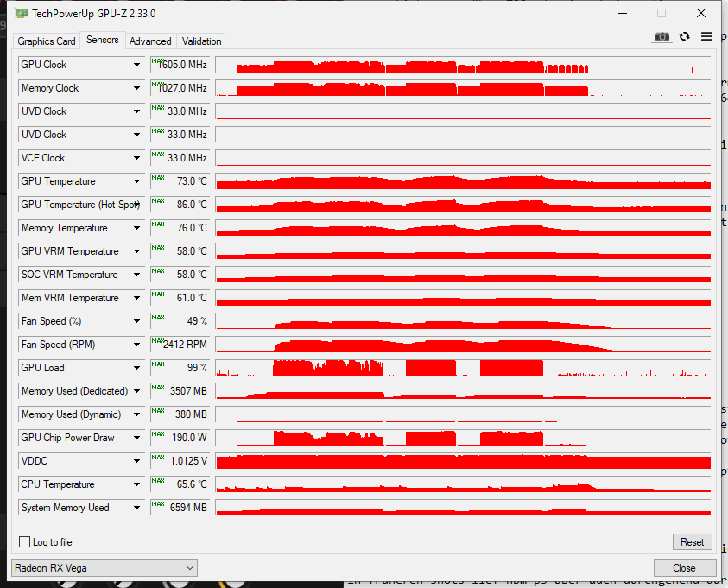Take a screenshot with the camera icon
Screen dimensions: 728x588
point(662,36)
